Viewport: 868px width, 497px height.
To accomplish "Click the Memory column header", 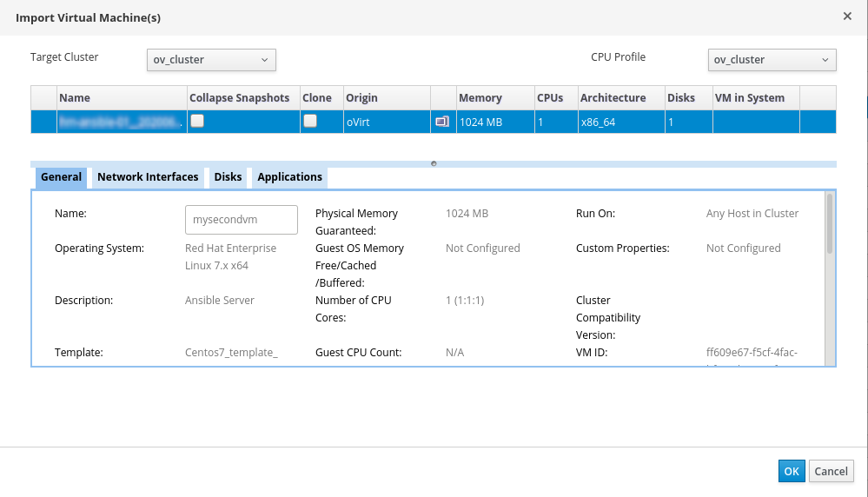I will (495, 98).
